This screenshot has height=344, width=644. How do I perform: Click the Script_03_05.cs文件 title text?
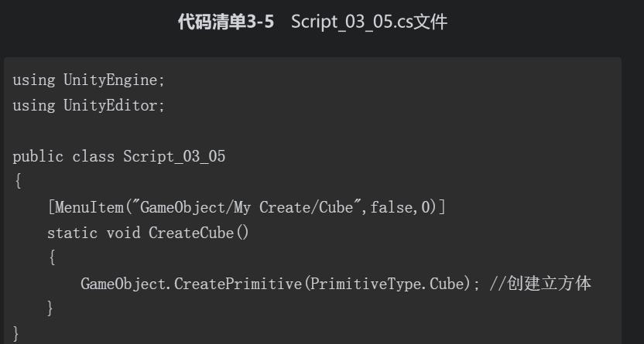coord(368,22)
